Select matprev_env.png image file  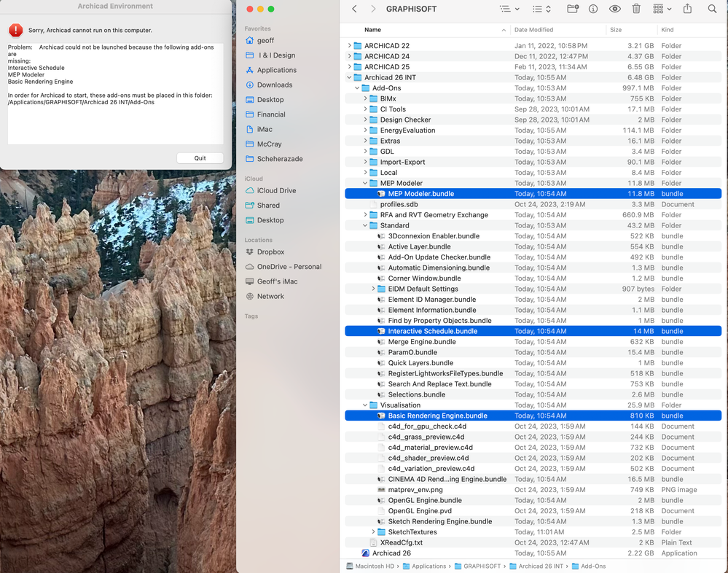[533, 490]
